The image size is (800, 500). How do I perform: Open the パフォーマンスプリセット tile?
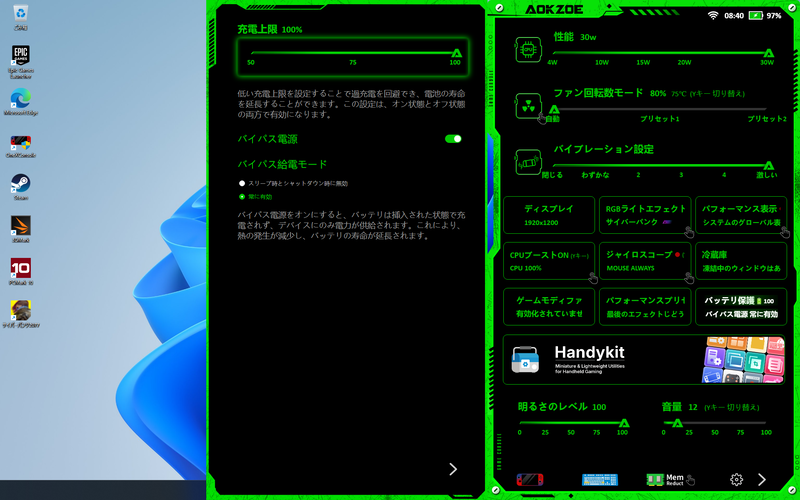click(x=645, y=307)
